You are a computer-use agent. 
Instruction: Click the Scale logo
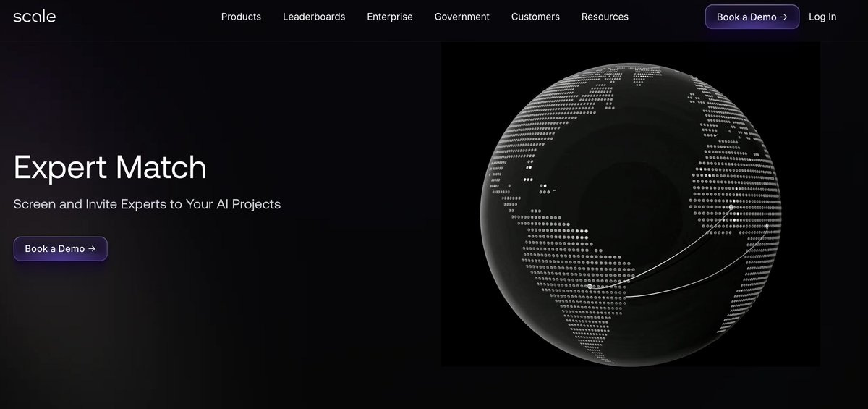click(34, 16)
